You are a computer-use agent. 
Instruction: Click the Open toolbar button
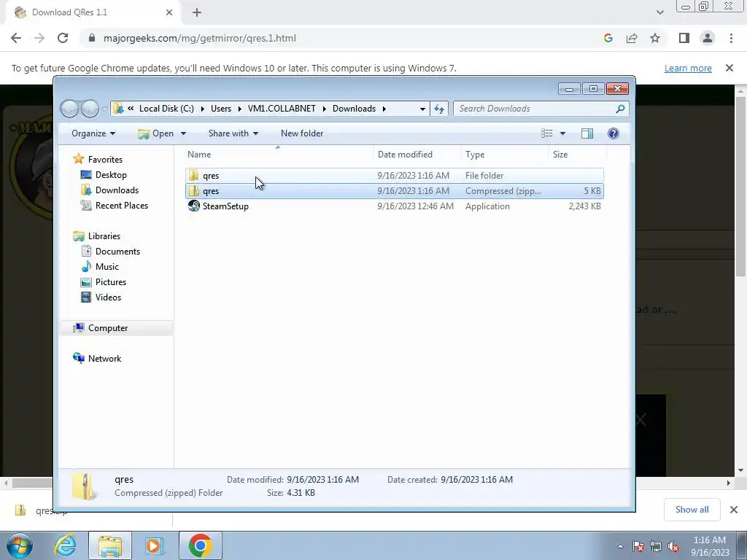coord(156,133)
